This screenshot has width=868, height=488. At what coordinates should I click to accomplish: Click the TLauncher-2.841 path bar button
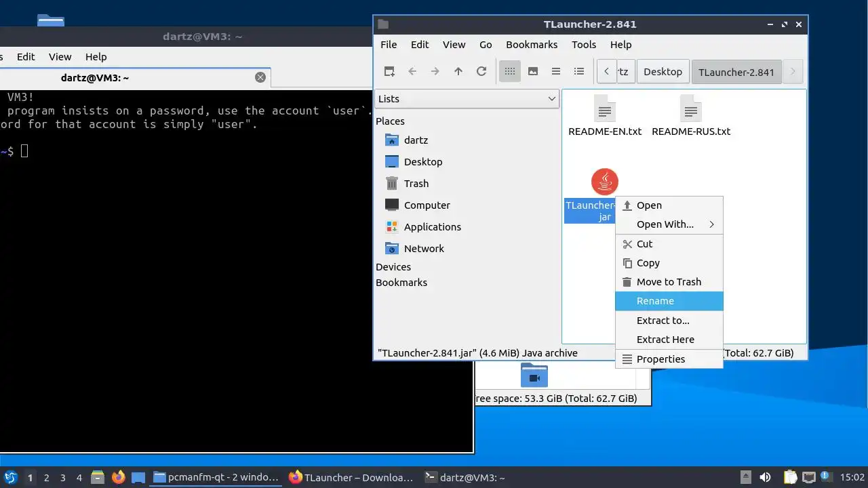pos(736,72)
